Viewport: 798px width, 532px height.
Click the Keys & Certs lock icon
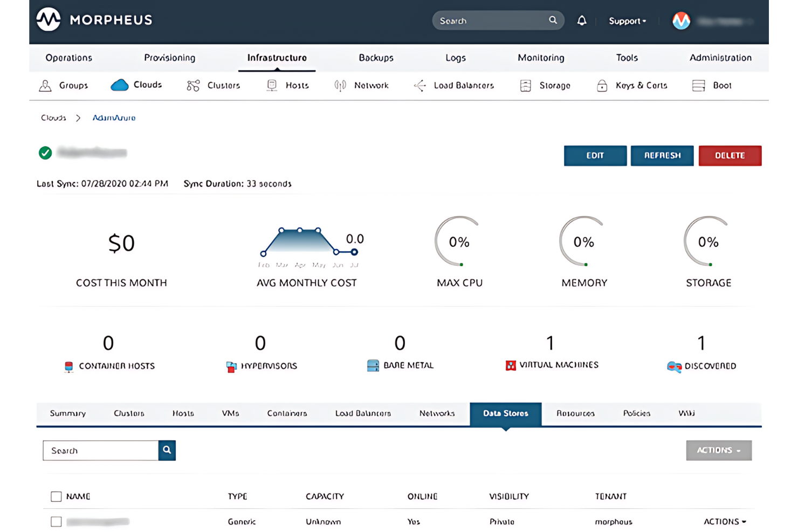pyautogui.click(x=602, y=86)
